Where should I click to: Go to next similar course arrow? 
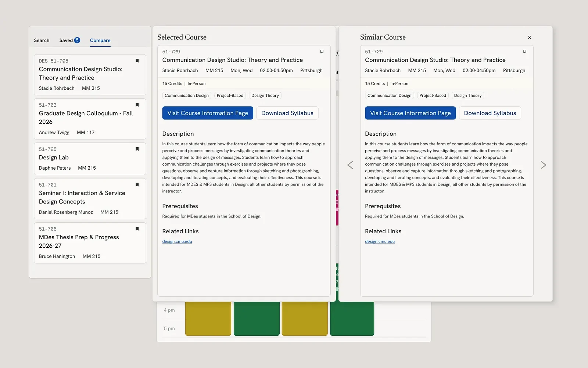pyautogui.click(x=543, y=165)
